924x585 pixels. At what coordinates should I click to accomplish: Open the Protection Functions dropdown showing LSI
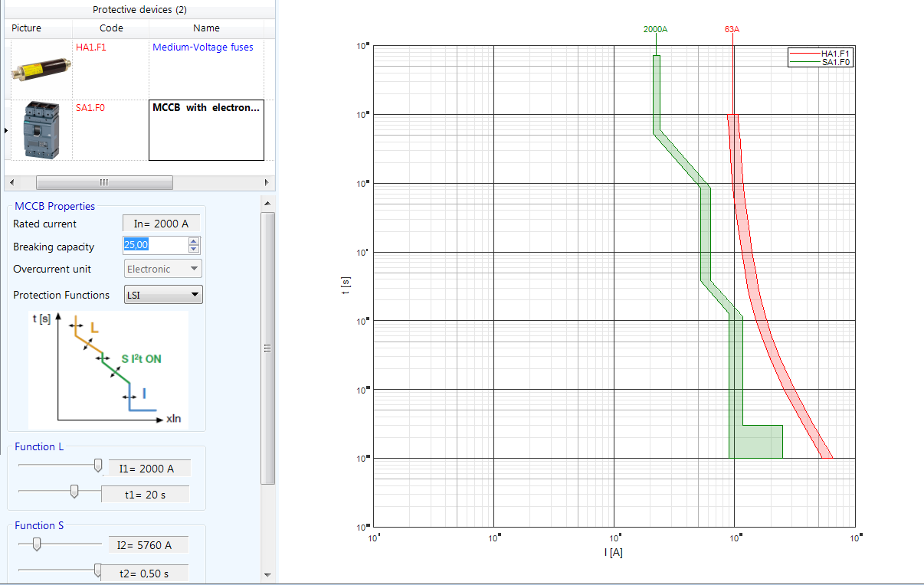click(163, 294)
